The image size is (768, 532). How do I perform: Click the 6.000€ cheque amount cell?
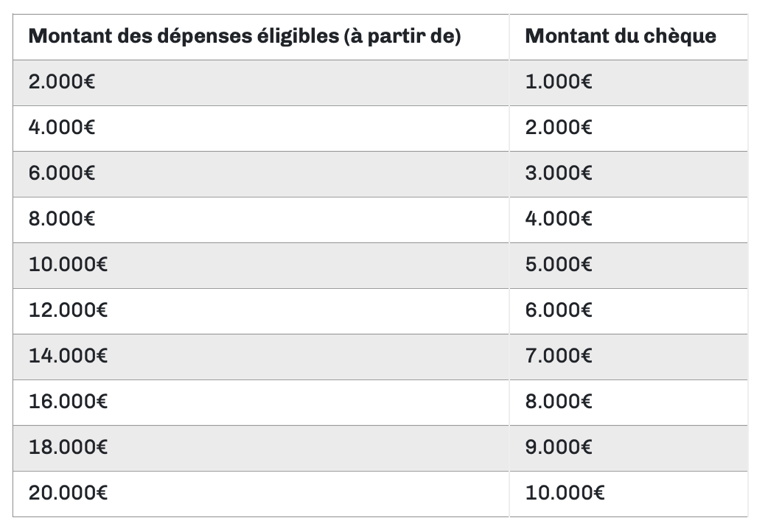point(559,310)
